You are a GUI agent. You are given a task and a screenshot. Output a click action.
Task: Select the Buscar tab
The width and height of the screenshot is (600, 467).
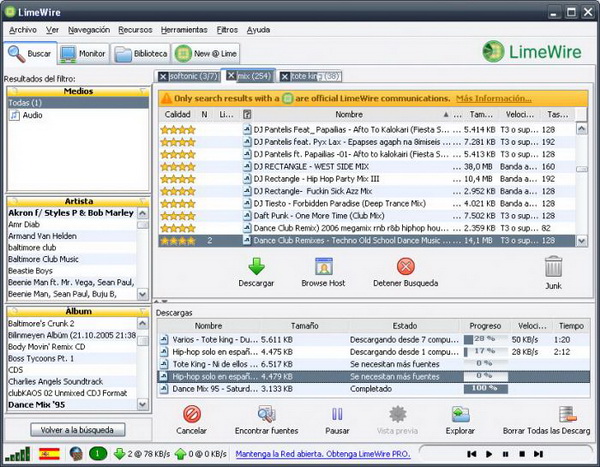tap(30, 54)
